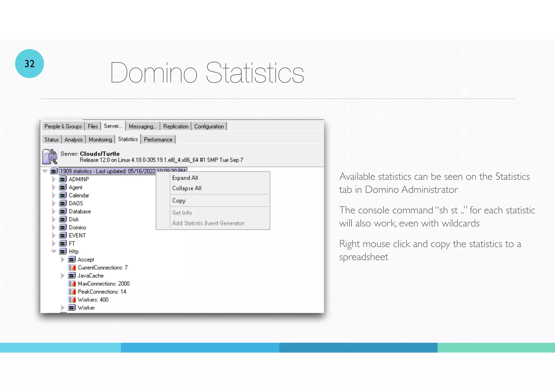This screenshot has width=555, height=392.
Task: Click the EVENT statistics folder icon
Action: [x=63, y=236]
